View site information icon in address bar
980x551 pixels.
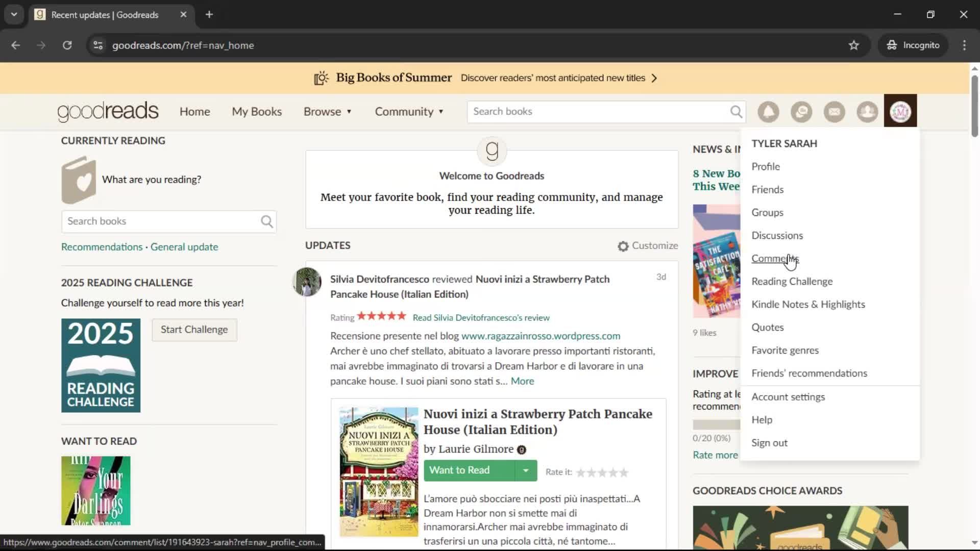98,45
